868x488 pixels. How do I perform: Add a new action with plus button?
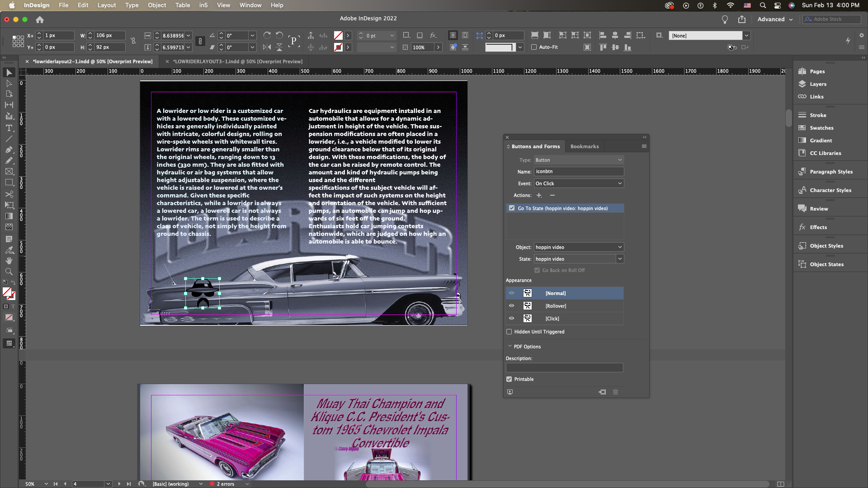click(x=539, y=195)
